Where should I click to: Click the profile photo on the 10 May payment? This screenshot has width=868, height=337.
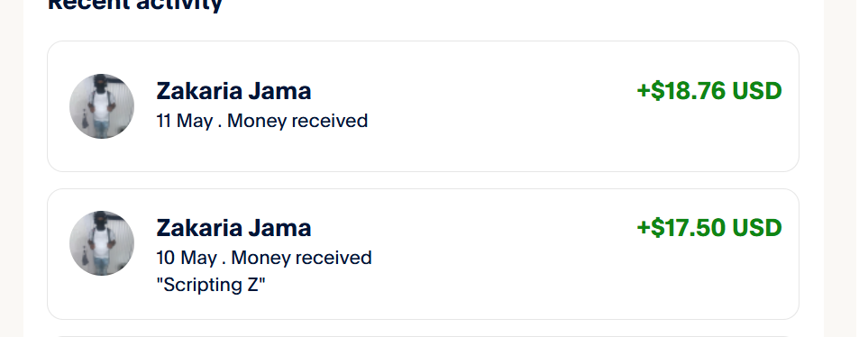tap(102, 243)
